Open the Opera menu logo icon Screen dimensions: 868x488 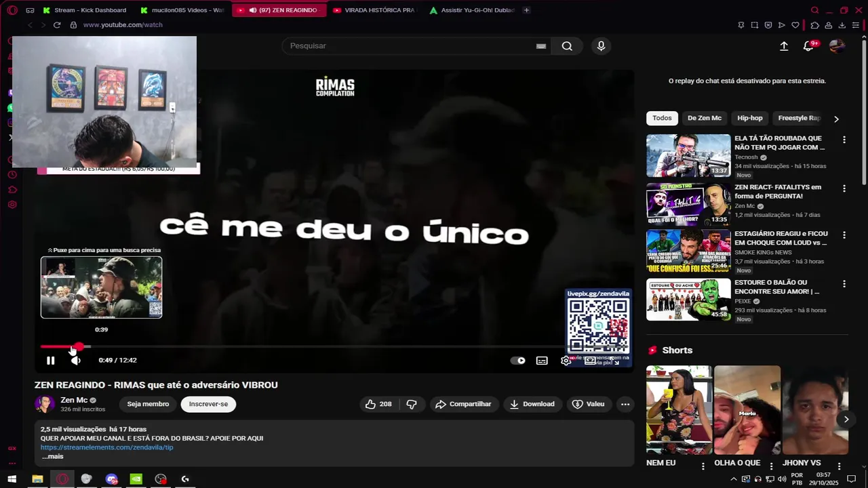coord(12,10)
